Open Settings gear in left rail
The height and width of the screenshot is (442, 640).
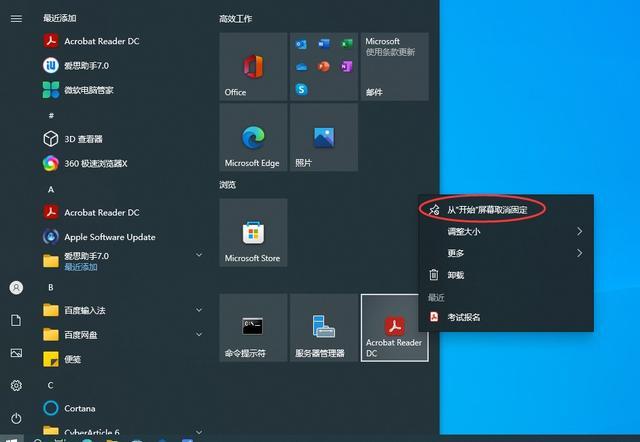pos(16,386)
